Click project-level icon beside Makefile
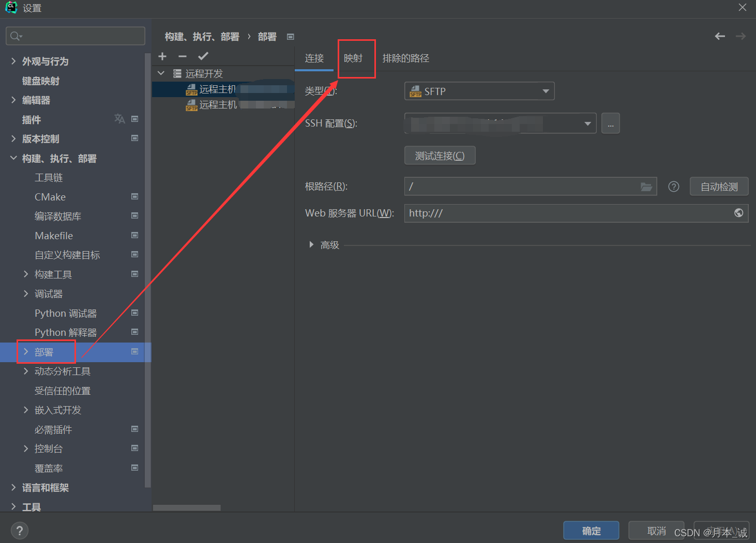 135,235
